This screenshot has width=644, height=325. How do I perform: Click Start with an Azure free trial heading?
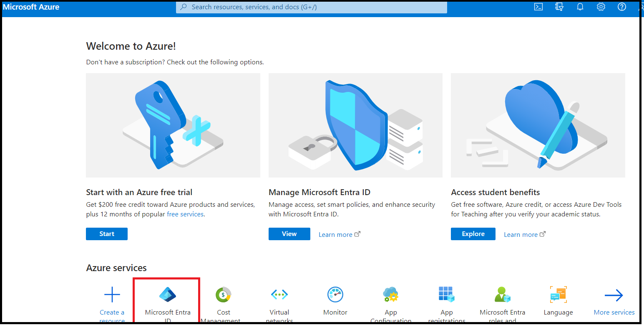[139, 192]
